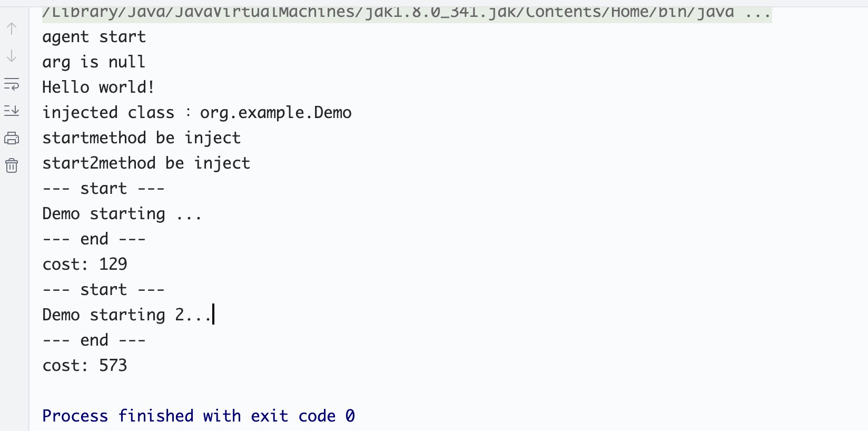
Task: Print the console output
Action: pos(12,139)
